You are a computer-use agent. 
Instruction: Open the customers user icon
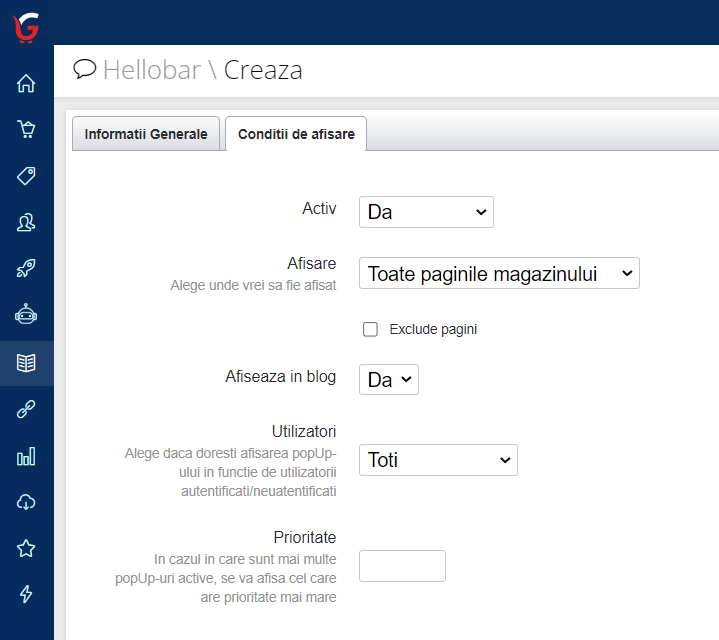point(26,223)
